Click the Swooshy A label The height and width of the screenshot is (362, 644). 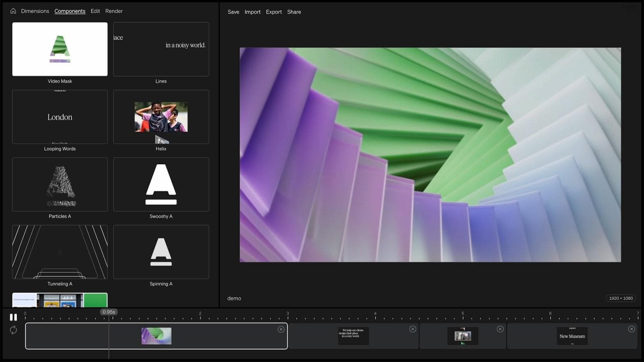click(161, 216)
